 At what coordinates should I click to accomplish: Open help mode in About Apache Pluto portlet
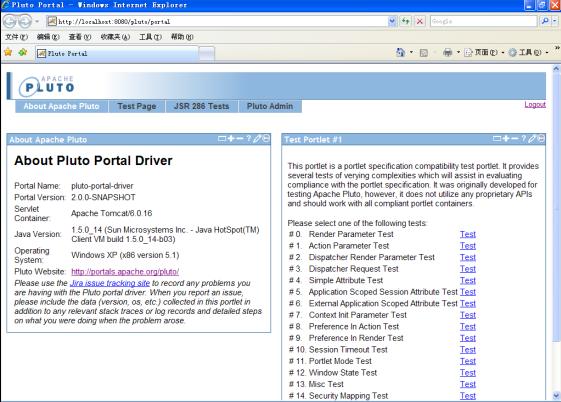tap(249, 138)
